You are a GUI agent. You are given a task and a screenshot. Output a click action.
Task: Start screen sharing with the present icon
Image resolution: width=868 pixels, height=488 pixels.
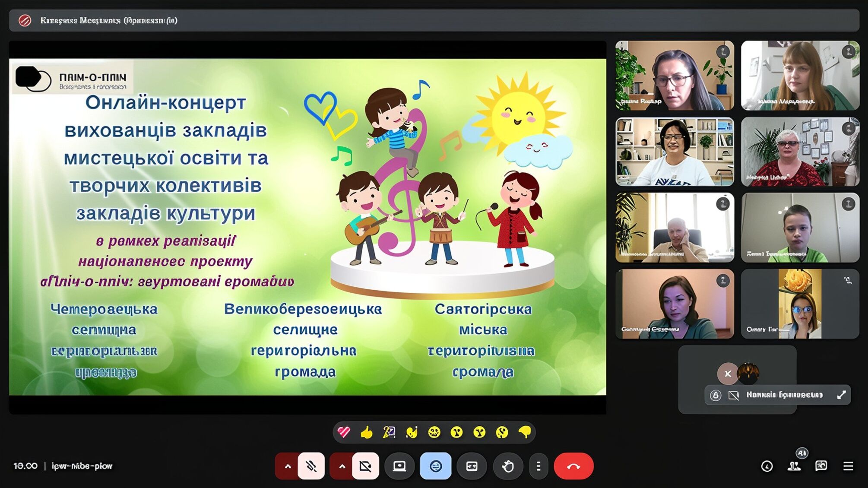tap(401, 466)
